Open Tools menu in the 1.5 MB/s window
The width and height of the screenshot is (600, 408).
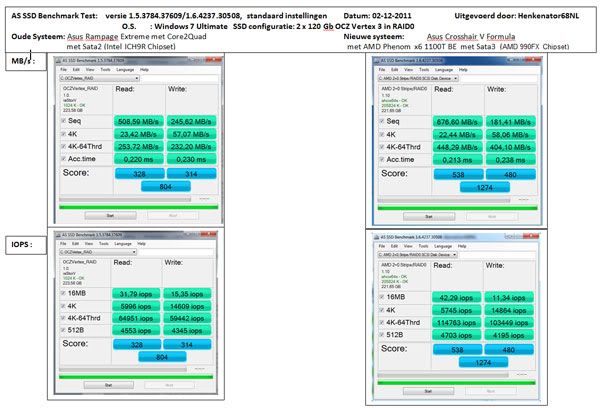105,70
